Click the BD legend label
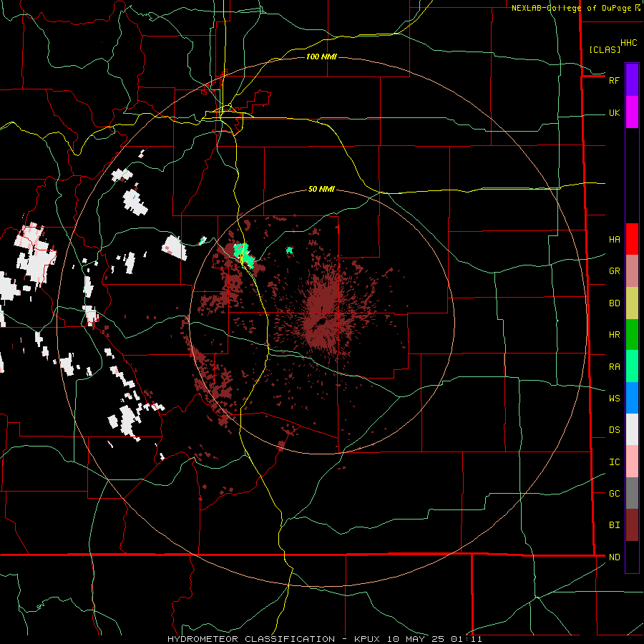Image resolution: width=644 pixels, height=644 pixels. pyautogui.click(x=614, y=303)
